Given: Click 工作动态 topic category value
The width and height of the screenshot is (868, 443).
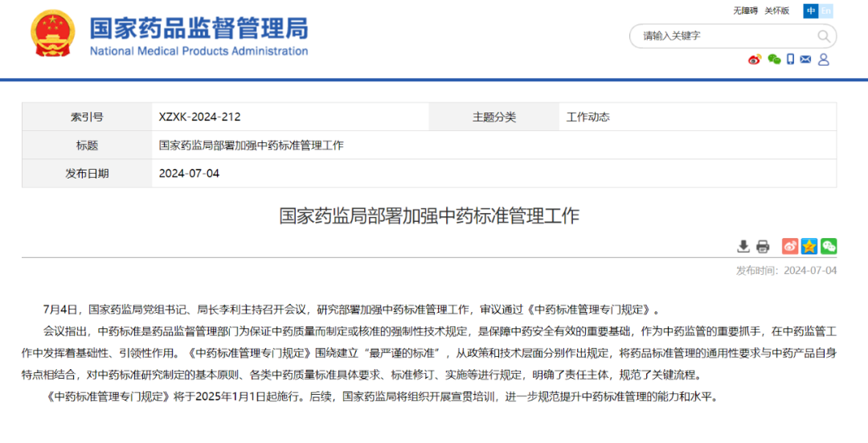Looking at the screenshot, I should [x=588, y=117].
